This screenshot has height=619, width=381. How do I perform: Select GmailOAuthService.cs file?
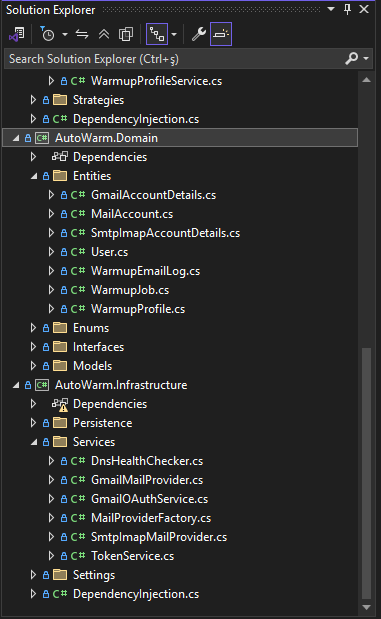[149, 499]
